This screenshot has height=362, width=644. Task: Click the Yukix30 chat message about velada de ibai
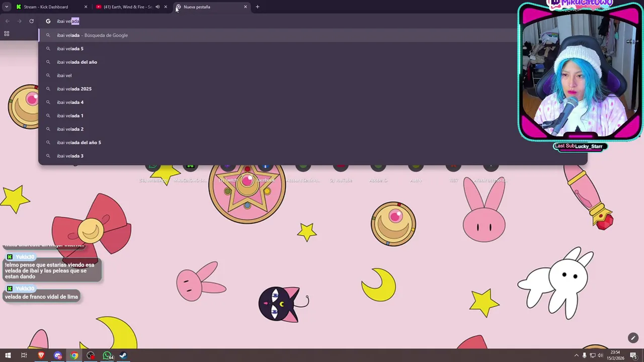52,270
